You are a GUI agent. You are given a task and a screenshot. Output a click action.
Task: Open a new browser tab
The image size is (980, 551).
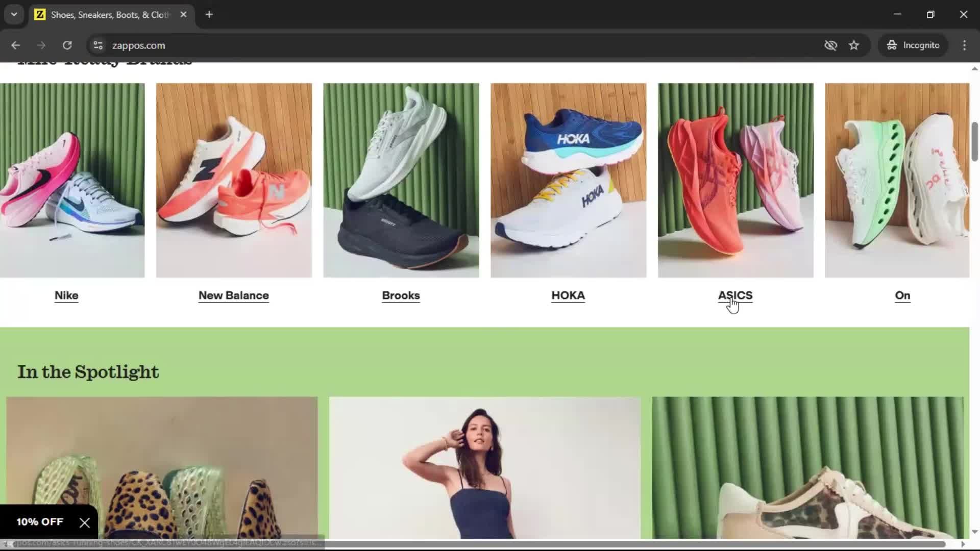(x=209, y=14)
